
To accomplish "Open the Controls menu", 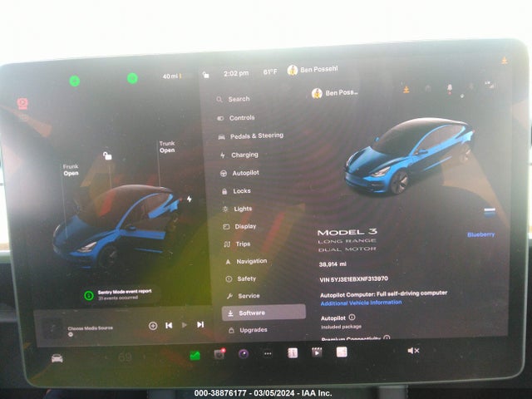I will pyautogui.click(x=236, y=118).
